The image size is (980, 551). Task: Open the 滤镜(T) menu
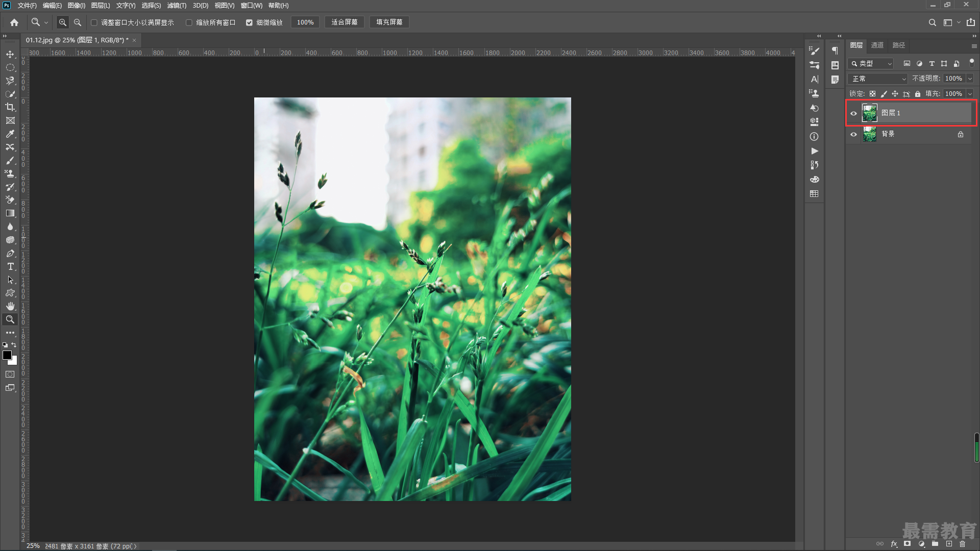point(177,6)
